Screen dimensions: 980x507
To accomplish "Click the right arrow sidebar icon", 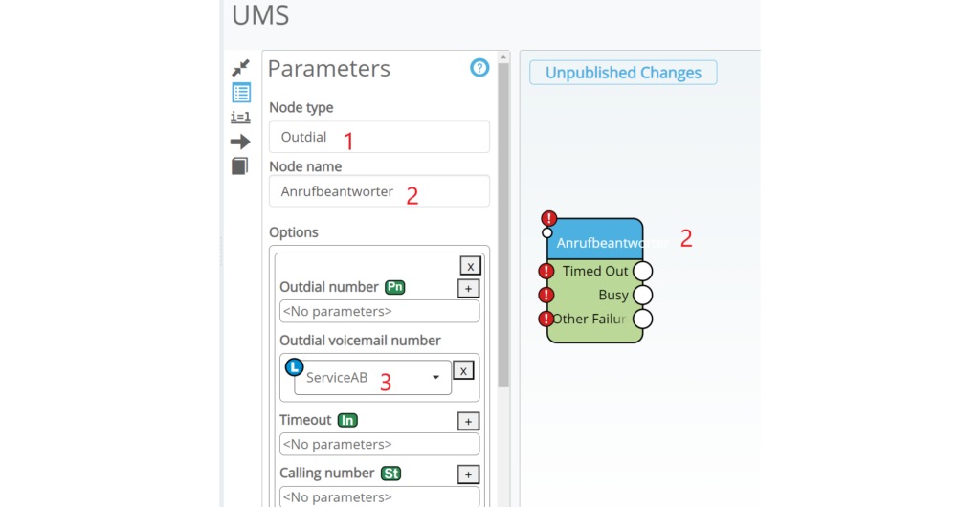I will tap(240, 142).
